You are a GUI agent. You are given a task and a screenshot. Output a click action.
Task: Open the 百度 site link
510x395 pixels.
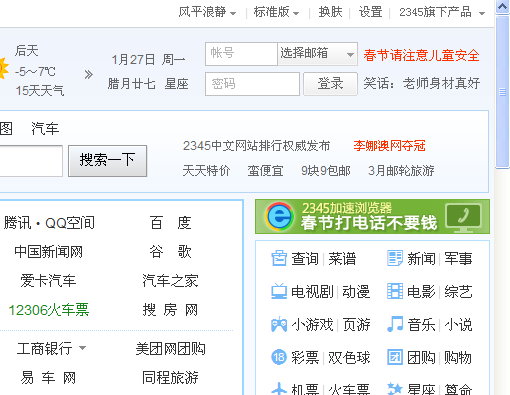pos(170,223)
